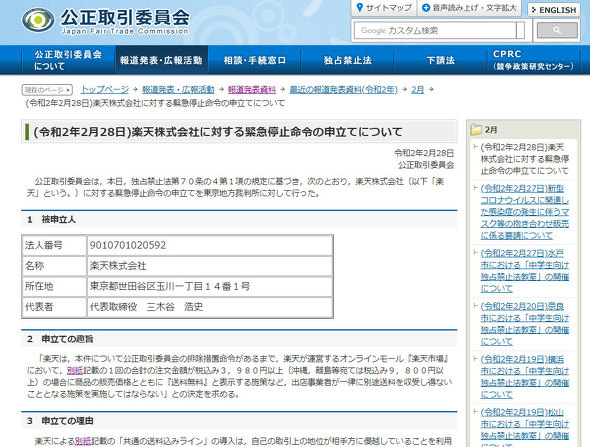Open 報道発表・広報活動 menu
The width and height of the screenshot is (590, 447).
point(161,60)
